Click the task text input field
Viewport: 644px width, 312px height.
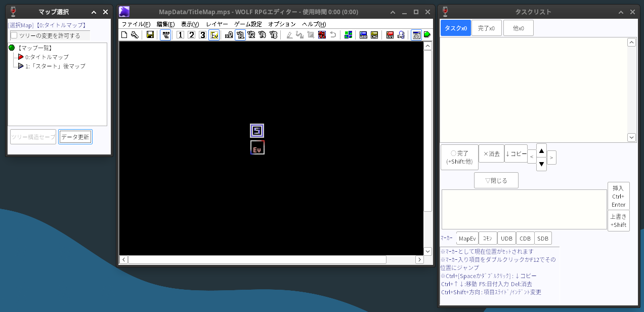point(524,210)
